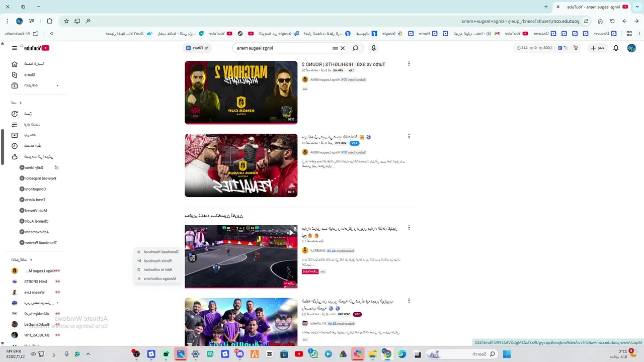
Task: Open vidIQ Most Viewed
Action: pyautogui.click(x=33, y=210)
